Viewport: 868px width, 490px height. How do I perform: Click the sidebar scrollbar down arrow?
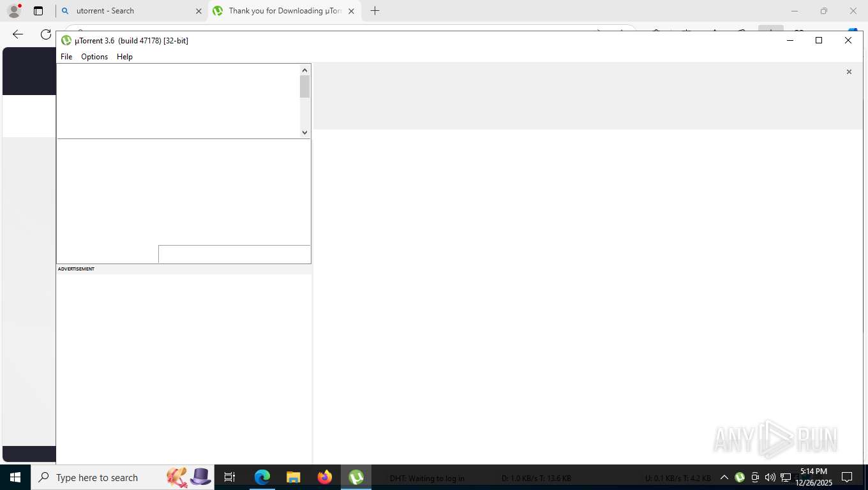point(305,132)
